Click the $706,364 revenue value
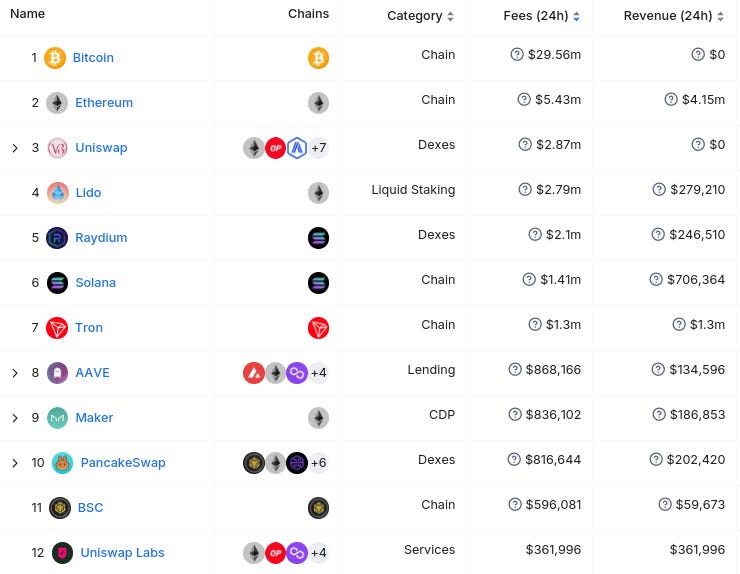The width and height of the screenshot is (740, 574). tap(696, 280)
